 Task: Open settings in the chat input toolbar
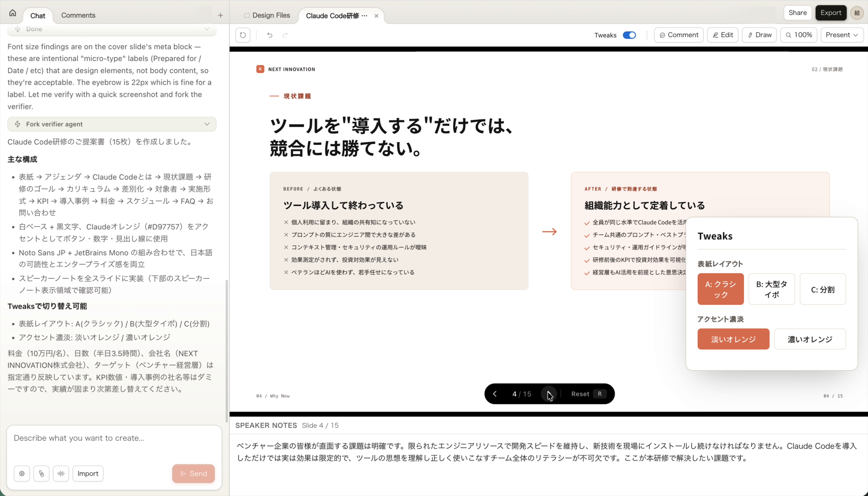[x=22, y=473]
